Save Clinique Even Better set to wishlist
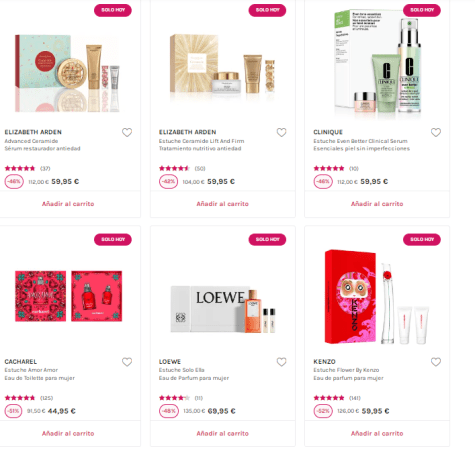The width and height of the screenshot is (475, 449). coord(436,132)
